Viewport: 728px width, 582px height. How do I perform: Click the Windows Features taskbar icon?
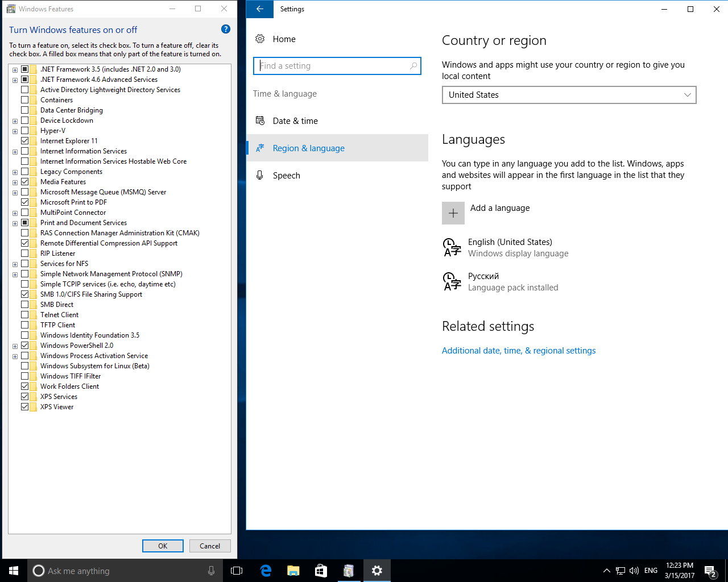(349, 571)
